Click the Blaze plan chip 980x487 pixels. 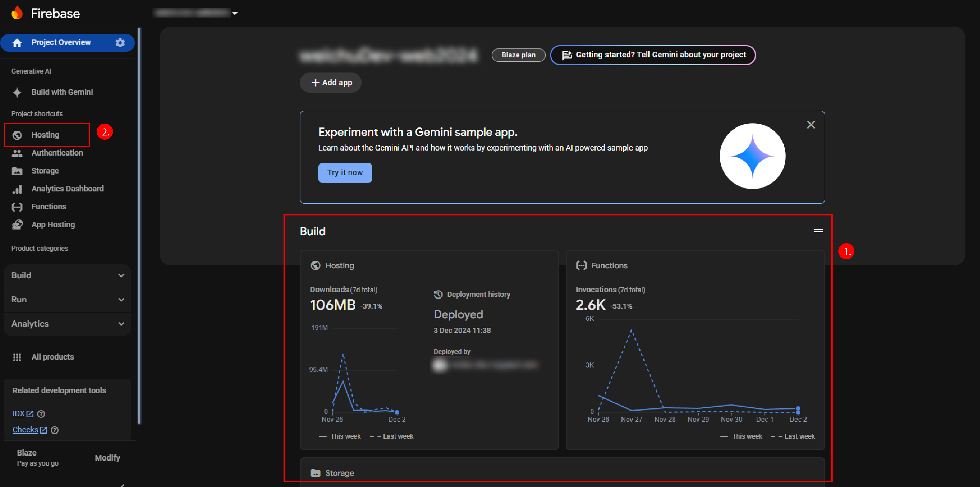coord(518,55)
